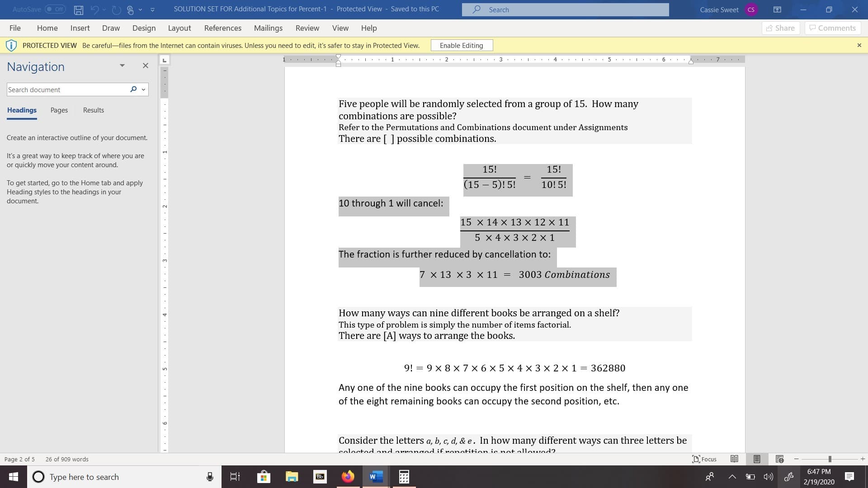Dismiss the Protected View warning bar
The width and height of the screenshot is (868, 488).
coord(859,45)
